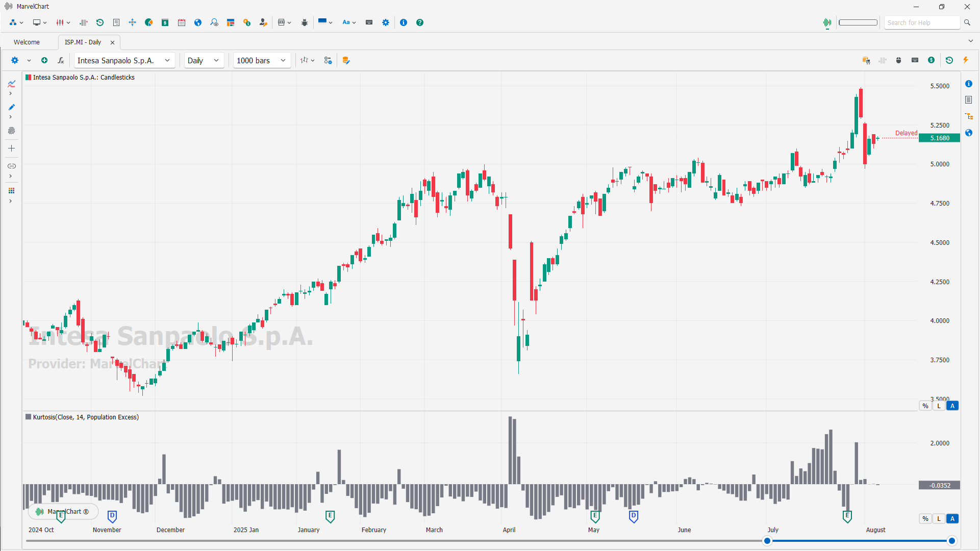
Task: Toggle the link chain tool in left sidebar
Action: pyautogui.click(x=11, y=166)
